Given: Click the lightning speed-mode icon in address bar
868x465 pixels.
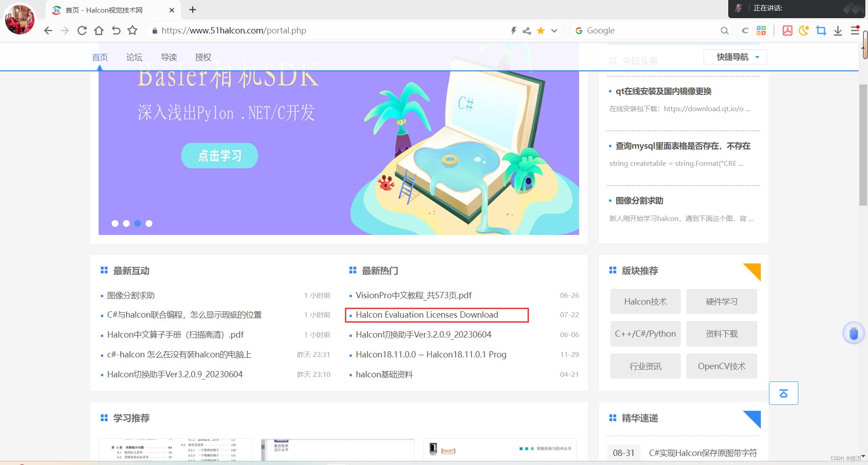Looking at the screenshot, I should click(514, 31).
